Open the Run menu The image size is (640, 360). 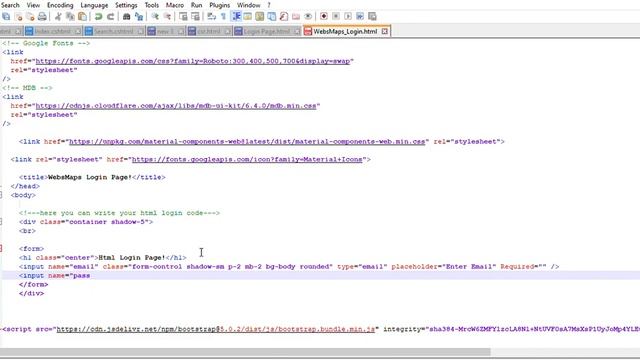click(196, 5)
